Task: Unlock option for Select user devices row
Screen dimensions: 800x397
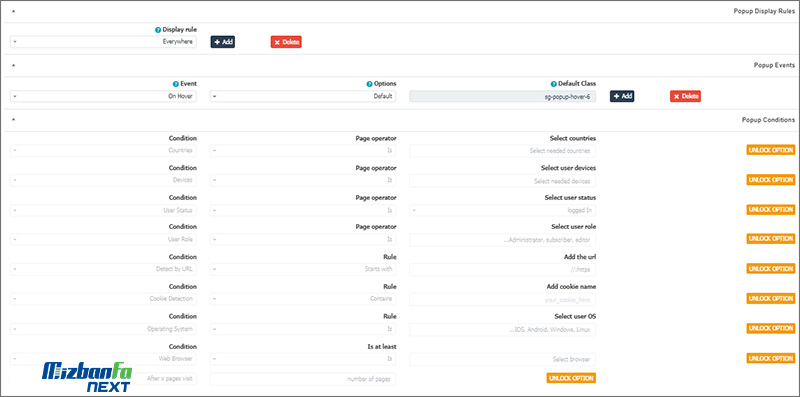Action: click(770, 180)
